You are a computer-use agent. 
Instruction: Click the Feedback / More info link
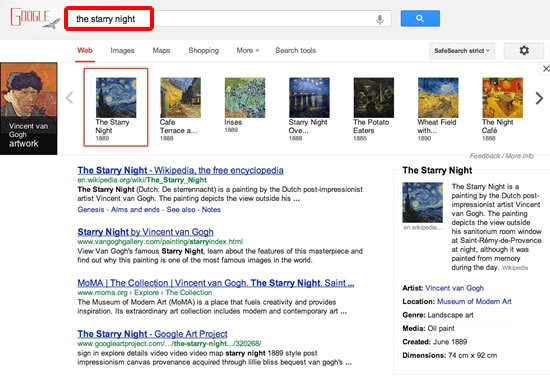502,156
